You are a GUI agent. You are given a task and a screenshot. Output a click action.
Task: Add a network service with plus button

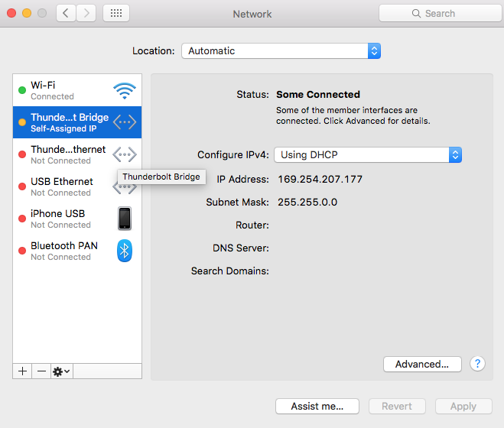point(22,371)
